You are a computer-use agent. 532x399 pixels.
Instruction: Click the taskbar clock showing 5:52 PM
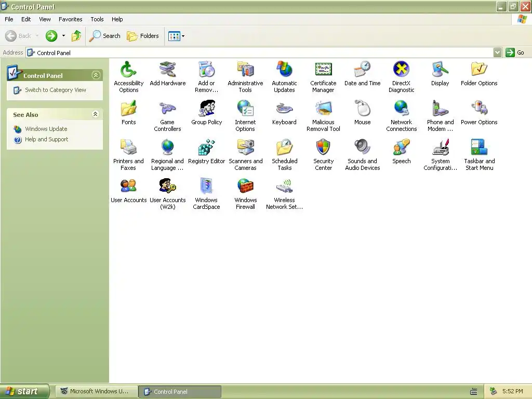coord(513,391)
